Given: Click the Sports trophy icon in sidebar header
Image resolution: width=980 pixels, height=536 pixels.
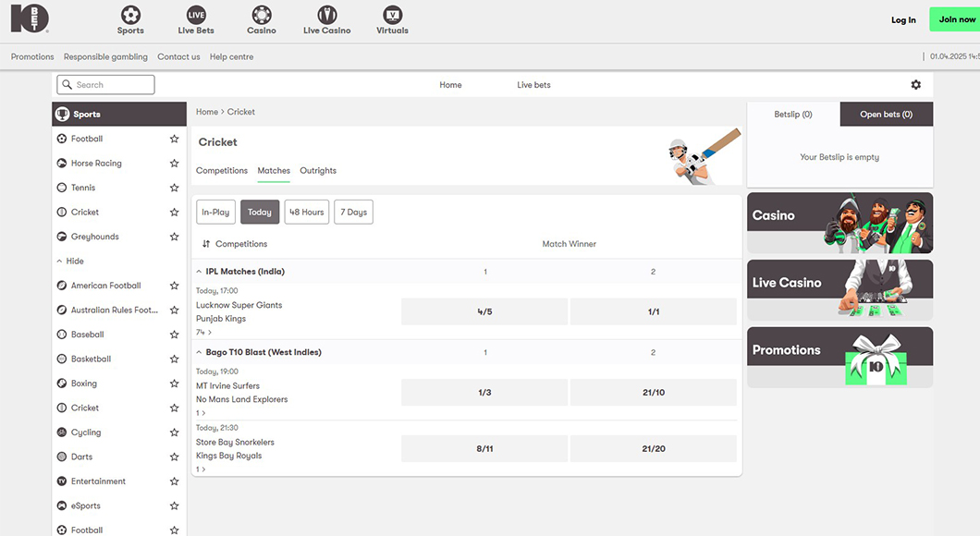Looking at the screenshot, I should coord(63,115).
